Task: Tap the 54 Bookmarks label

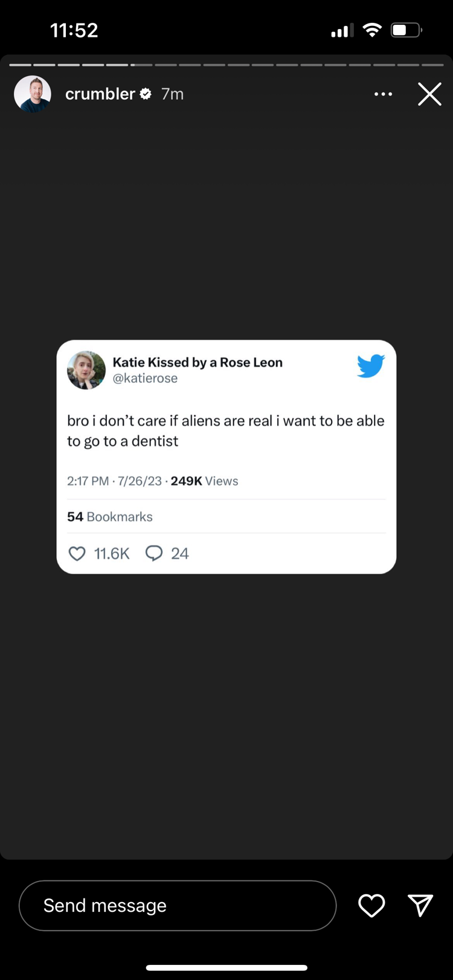Action: point(110,517)
